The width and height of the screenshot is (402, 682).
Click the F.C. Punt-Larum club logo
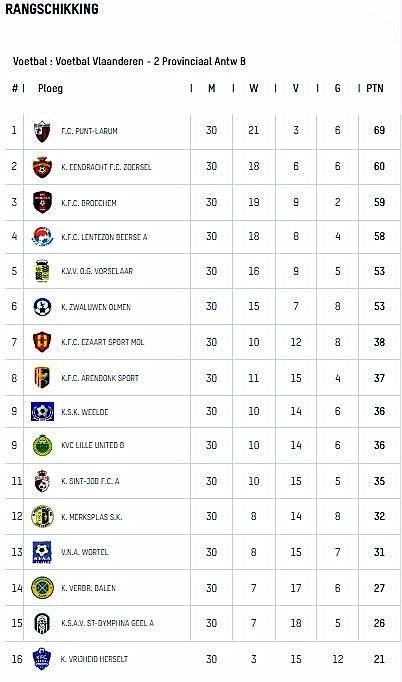point(42,131)
